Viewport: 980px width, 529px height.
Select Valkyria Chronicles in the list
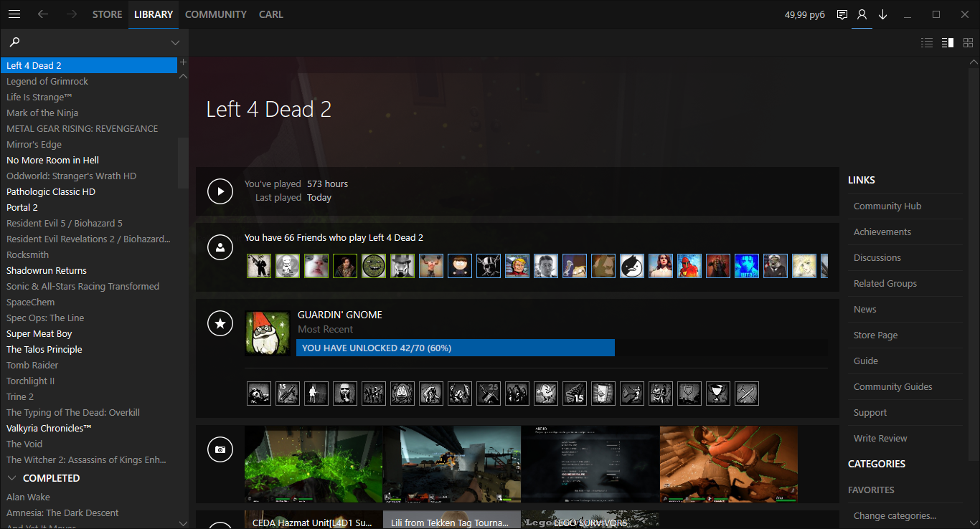pos(89,429)
